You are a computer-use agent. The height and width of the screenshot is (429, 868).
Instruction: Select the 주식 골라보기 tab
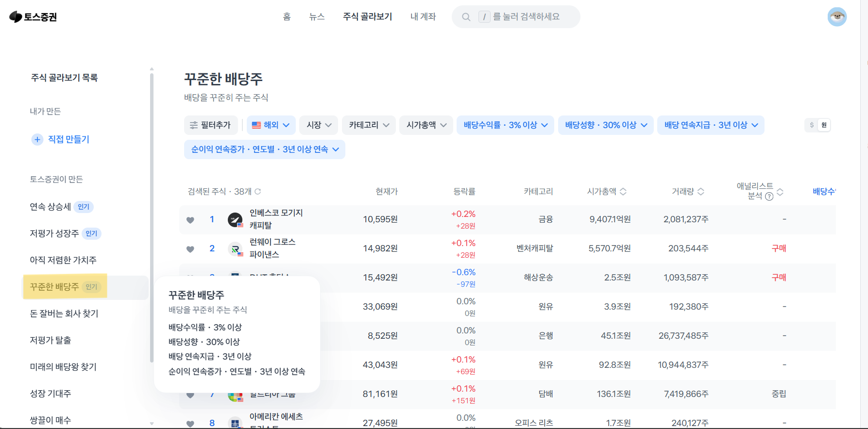[x=367, y=17]
